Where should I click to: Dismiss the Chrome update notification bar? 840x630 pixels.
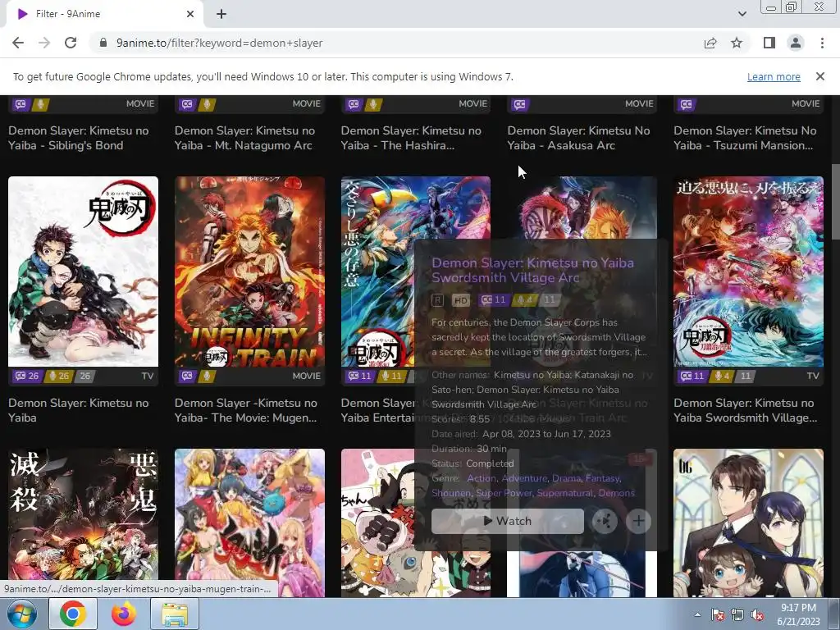coord(819,76)
